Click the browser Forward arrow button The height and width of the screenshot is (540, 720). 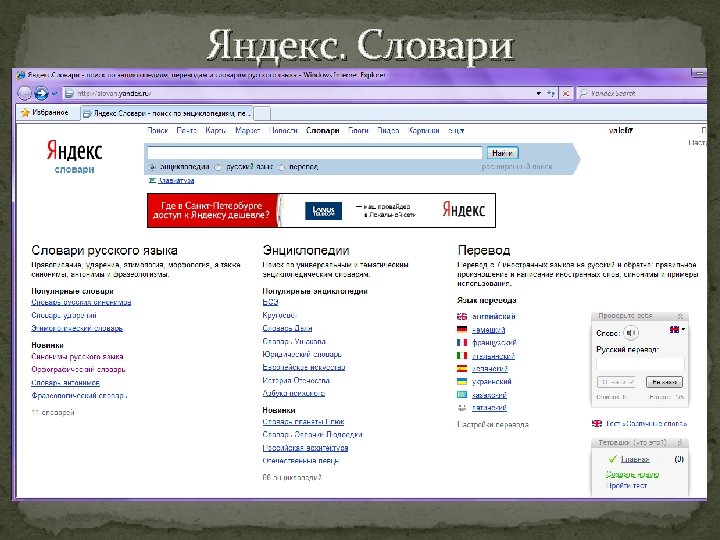(x=41, y=93)
